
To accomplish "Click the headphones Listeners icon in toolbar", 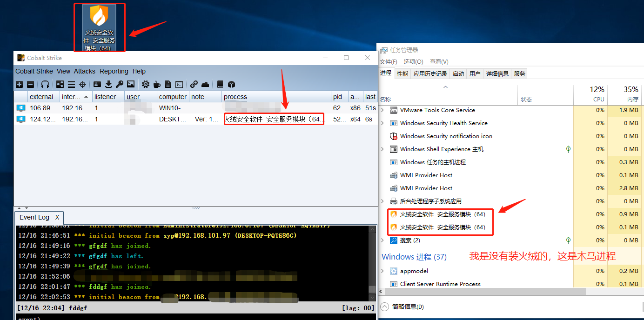I will click(x=45, y=84).
